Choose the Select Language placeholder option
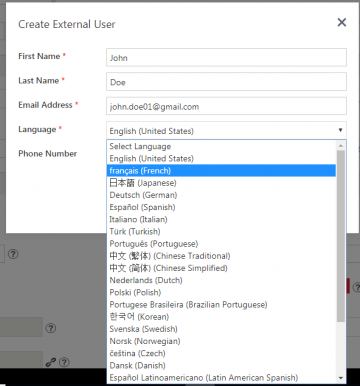 [221, 146]
